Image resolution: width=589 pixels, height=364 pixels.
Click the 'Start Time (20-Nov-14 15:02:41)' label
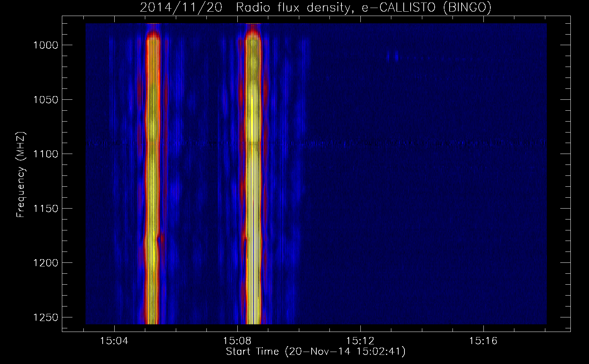[x=316, y=352]
